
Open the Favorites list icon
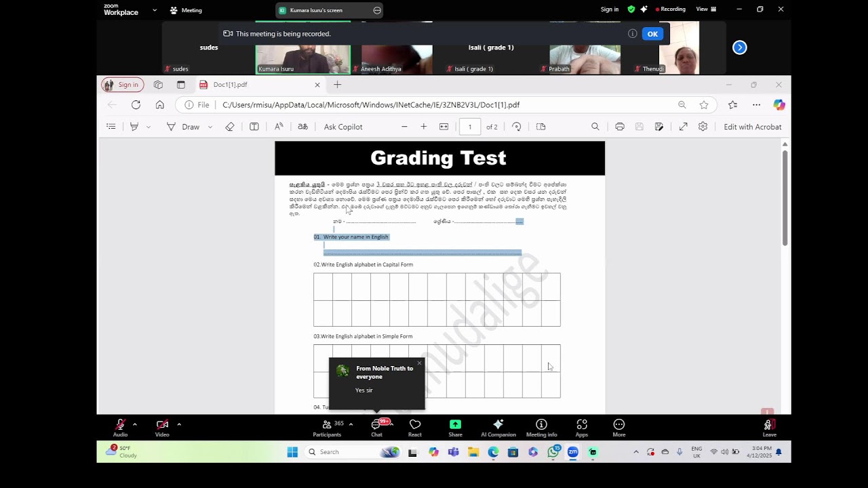pos(732,105)
